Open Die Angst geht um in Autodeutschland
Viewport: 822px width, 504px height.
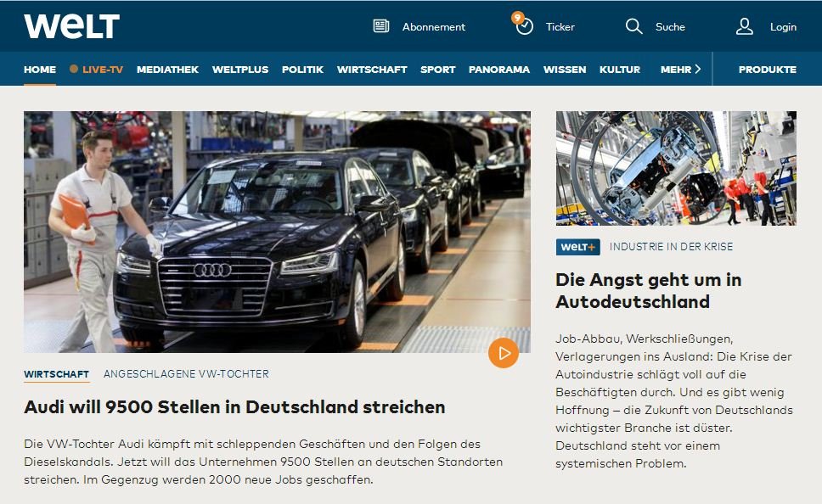click(649, 291)
